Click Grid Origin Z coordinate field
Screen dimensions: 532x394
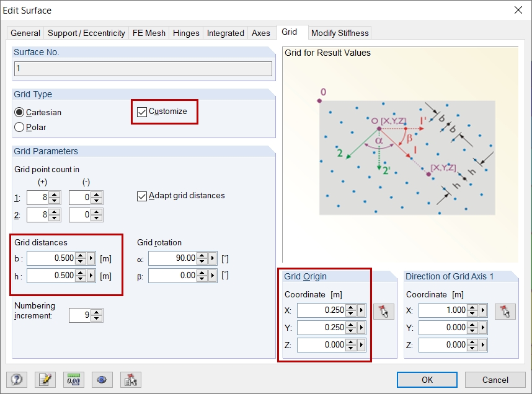pos(321,345)
